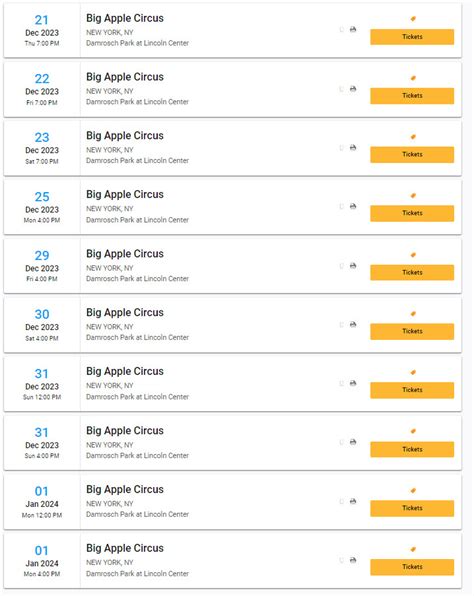Click the orange ticket tag icon for Dec 22
Image resolution: width=474 pixels, height=596 pixels.
click(413, 78)
